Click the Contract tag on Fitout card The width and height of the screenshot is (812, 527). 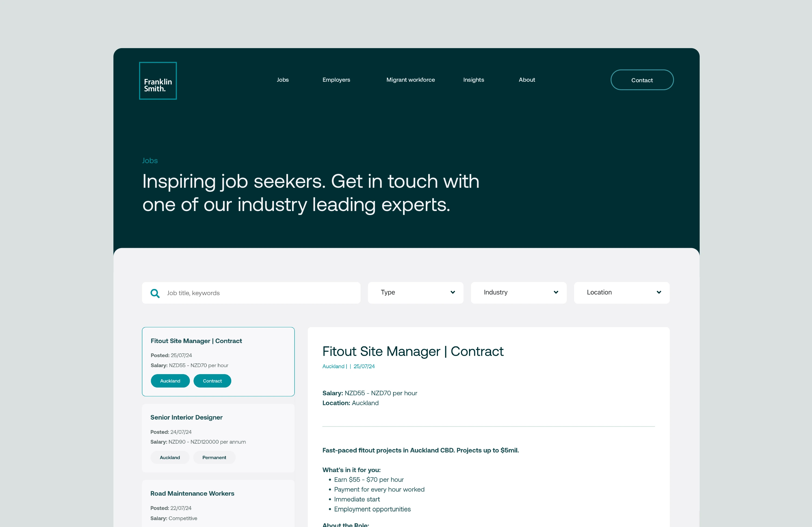pyautogui.click(x=212, y=381)
